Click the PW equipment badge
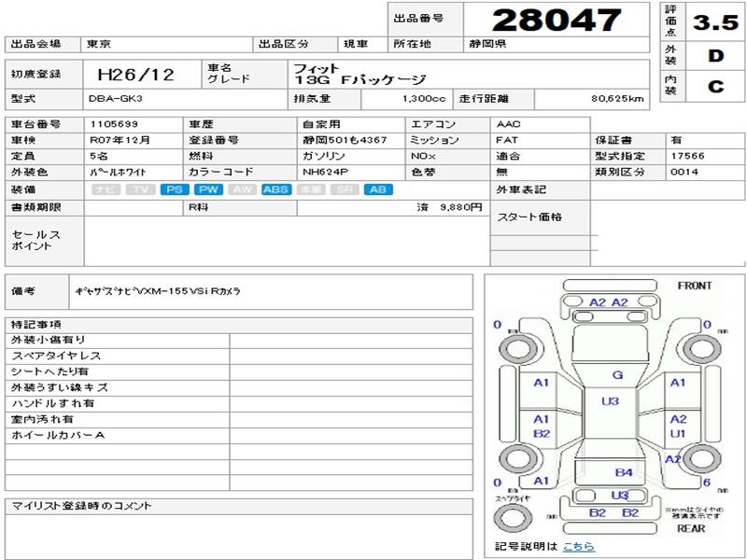This screenshot has width=747, height=560. [207, 189]
